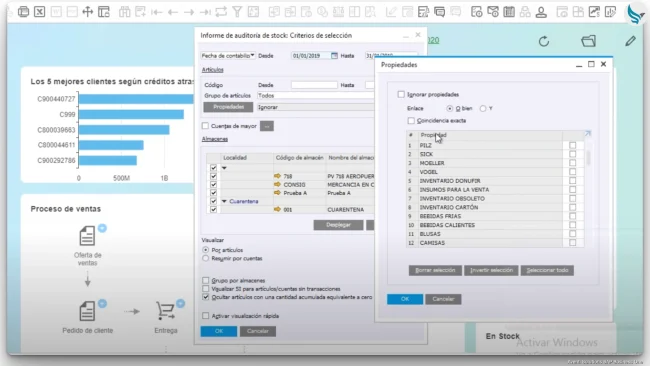Click the funnel Filter icon
This screenshot has height=366, width=650.
237,12
